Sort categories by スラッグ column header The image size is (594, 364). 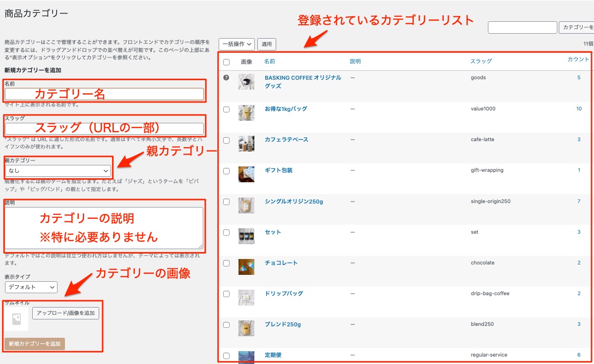click(481, 61)
